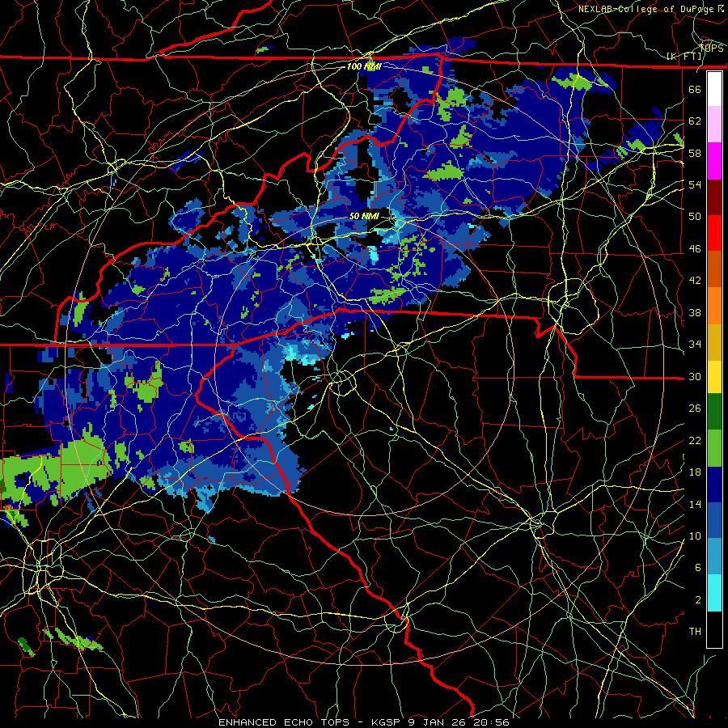This screenshot has height=728, width=728.
Task: Click the legend value 34
Action: (695, 345)
